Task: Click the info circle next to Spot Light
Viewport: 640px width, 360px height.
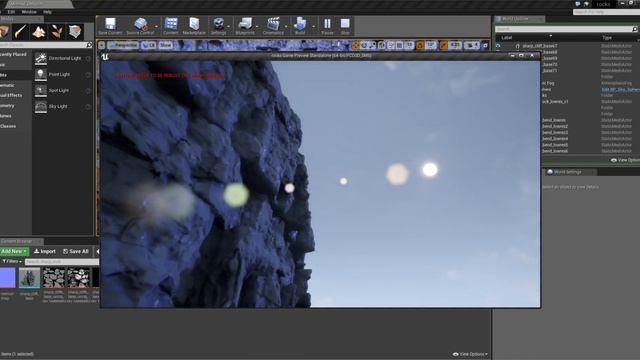Action: (88, 90)
